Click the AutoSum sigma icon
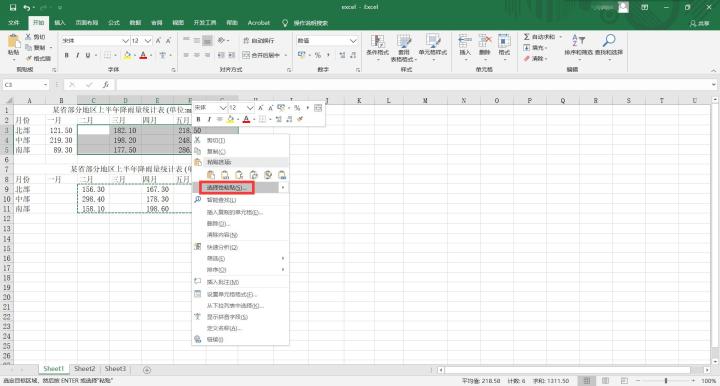The height and width of the screenshot is (386, 720). point(527,37)
